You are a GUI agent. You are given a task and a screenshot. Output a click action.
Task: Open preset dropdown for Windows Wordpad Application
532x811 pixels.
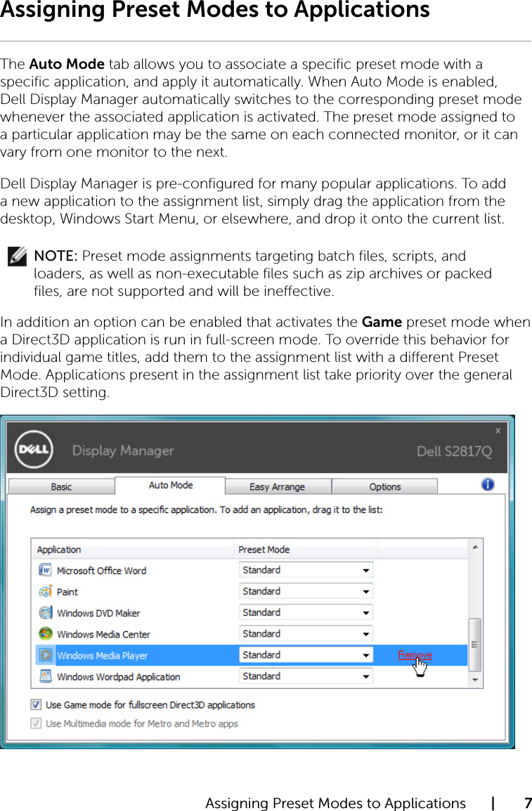click(x=306, y=676)
